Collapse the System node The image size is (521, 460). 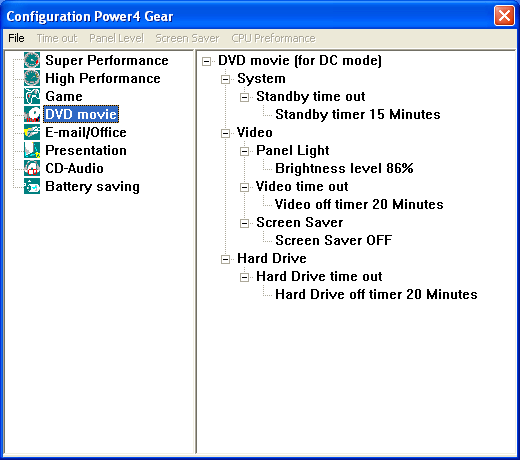point(226,79)
